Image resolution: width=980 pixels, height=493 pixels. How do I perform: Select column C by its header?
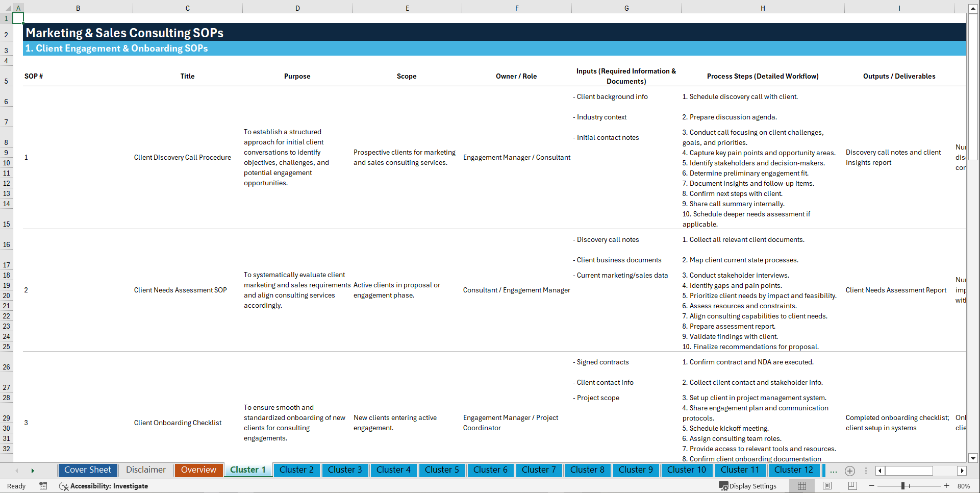[187, 8]
